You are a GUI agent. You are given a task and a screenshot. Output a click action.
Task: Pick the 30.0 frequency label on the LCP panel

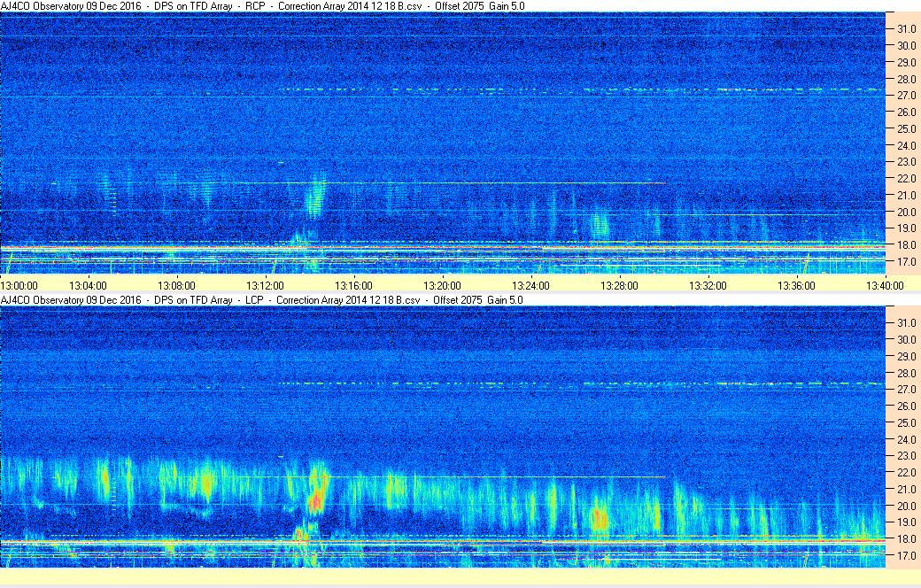[906, 339]
